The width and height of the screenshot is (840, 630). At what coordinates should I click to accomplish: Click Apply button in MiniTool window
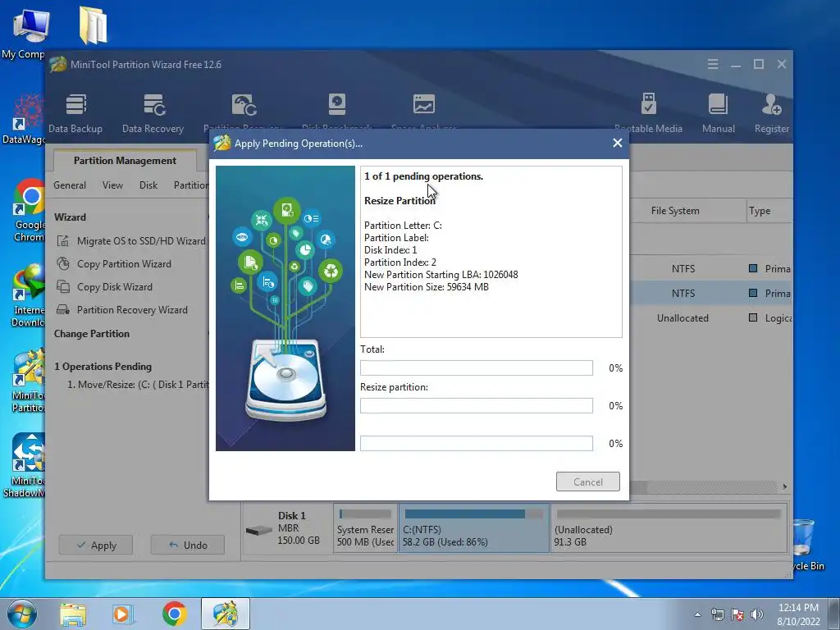tap(96, 545)
